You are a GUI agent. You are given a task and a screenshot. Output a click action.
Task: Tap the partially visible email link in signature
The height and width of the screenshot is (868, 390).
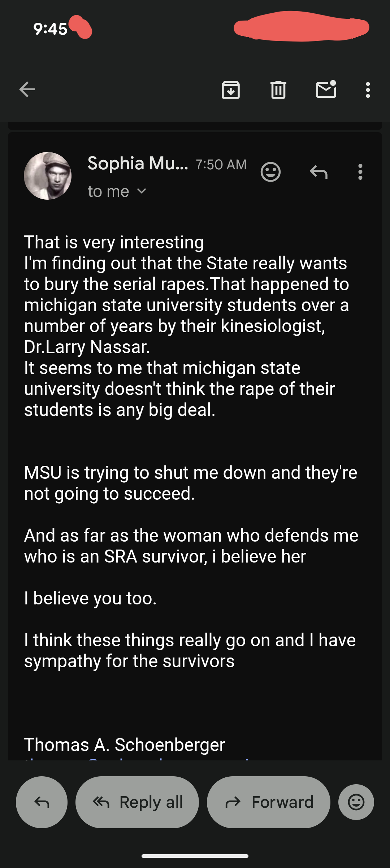coord(137,758)
